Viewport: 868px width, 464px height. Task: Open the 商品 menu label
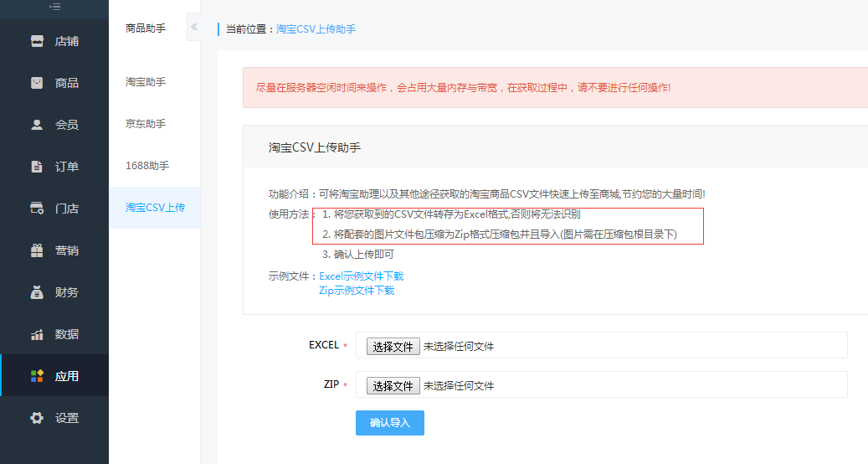coord(66,83)
